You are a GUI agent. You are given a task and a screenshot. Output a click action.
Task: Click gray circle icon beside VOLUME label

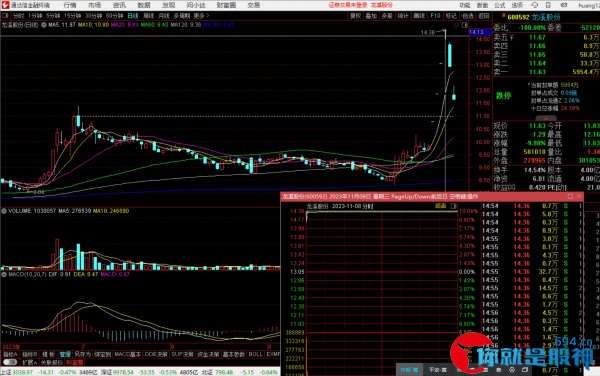pyautogui.click(x=4, y=211)
